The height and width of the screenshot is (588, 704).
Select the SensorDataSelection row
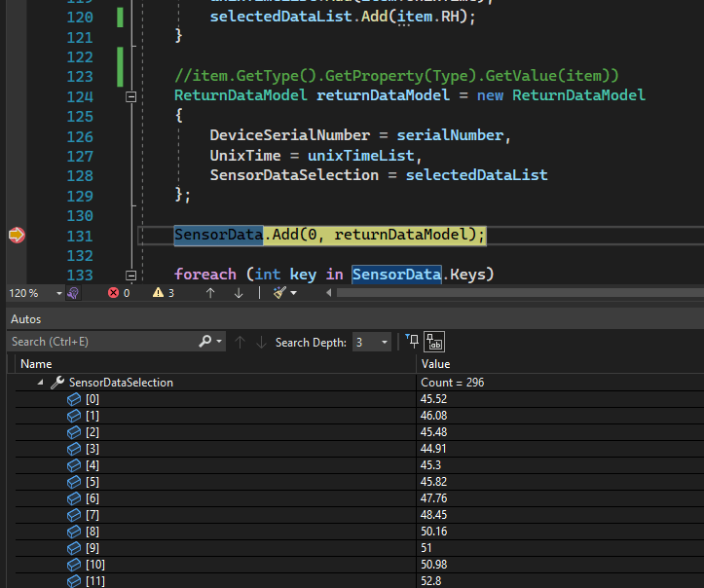pyautogui.click(x=359, y=383)
